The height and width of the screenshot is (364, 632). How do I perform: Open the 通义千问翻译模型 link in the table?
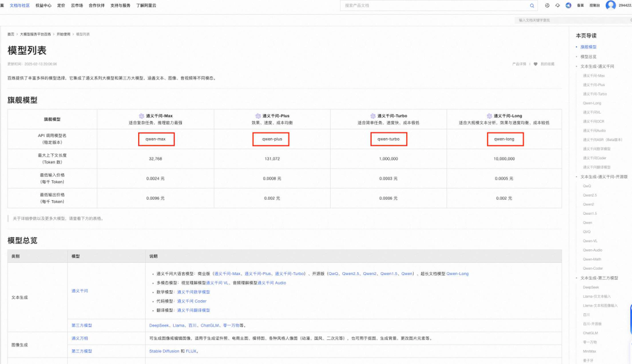pyautogui.click(x=194, y=310)
